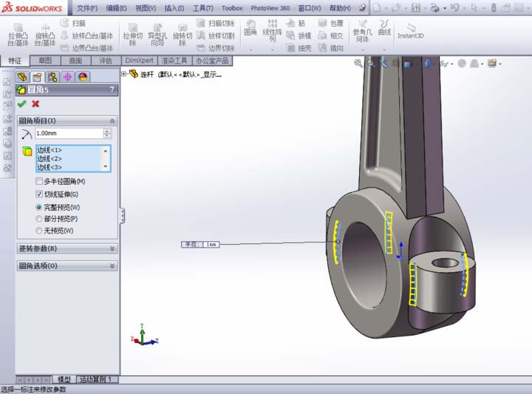The image size is (532, 394).
Task: Cancel fillet with red X button
Action: pyautogui.click(x=35, y=103)
